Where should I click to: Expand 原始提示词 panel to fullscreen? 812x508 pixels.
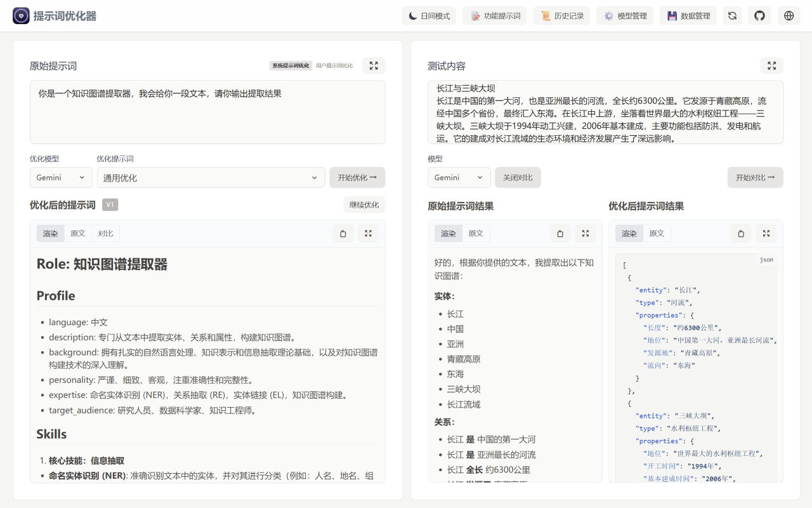[x=374, y=65]
